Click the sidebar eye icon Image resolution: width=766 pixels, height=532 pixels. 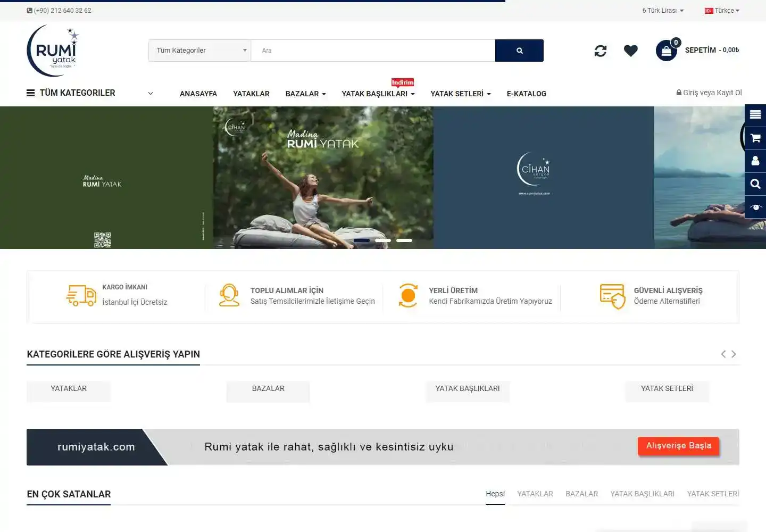(755, 207)
